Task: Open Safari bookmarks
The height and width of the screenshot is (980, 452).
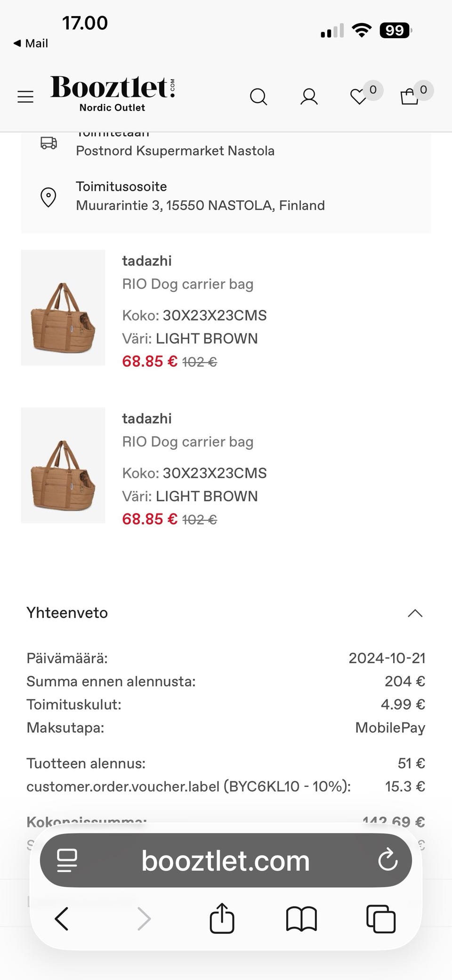Action: tap(301, 918)
